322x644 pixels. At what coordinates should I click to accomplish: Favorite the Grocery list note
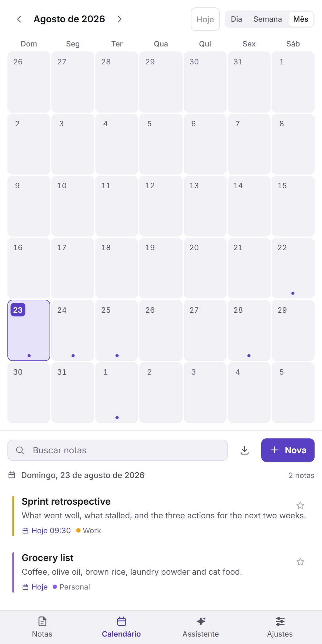click(x=300, y=562)
